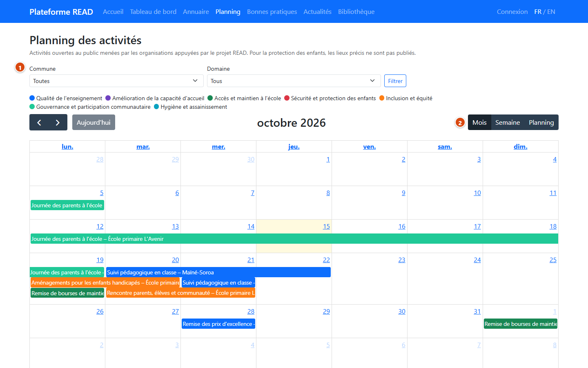Click the day number 9
Viewport: 588px width, 368px height.
point(403,193)
